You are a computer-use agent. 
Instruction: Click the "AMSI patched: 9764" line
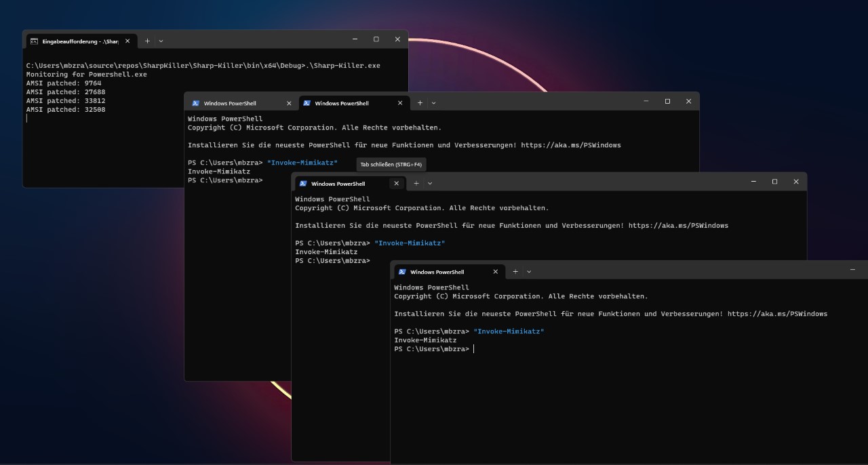coord(64,83)
